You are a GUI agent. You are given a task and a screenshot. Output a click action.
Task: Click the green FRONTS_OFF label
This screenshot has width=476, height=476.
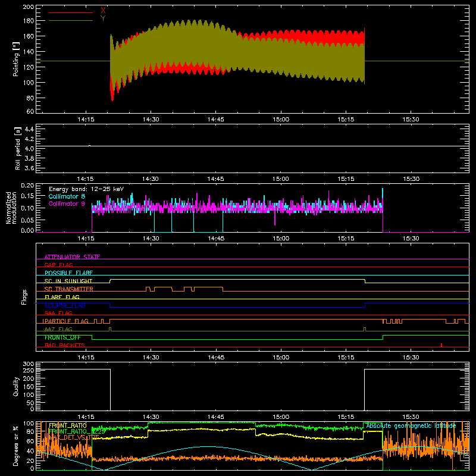click(62, 337)
